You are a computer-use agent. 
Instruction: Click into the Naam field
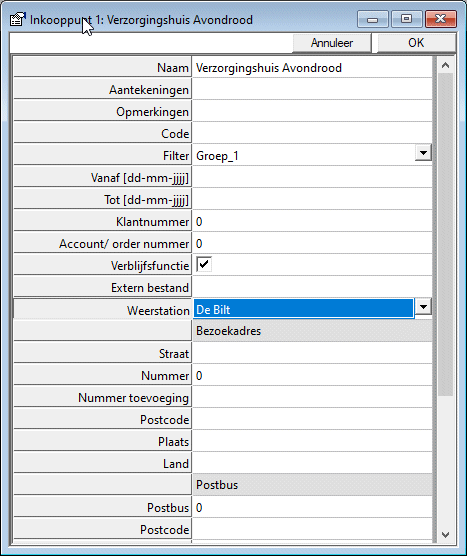[x=312, y=67]
